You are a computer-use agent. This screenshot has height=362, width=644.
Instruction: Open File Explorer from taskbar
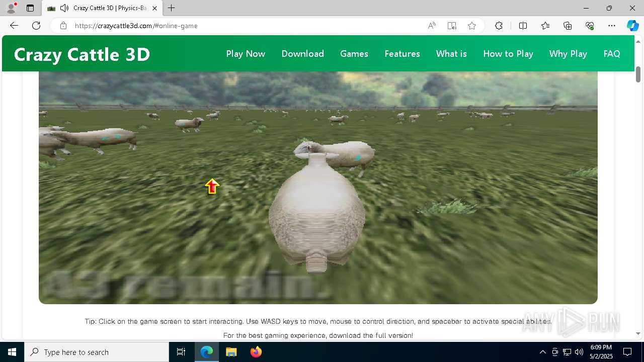click(231, 352)
